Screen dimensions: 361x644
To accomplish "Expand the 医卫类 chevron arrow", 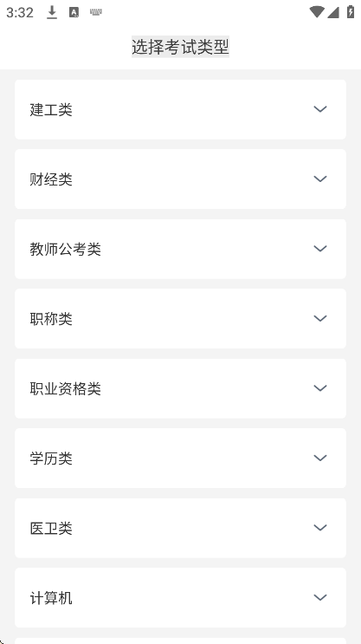I will coord(320,528).
